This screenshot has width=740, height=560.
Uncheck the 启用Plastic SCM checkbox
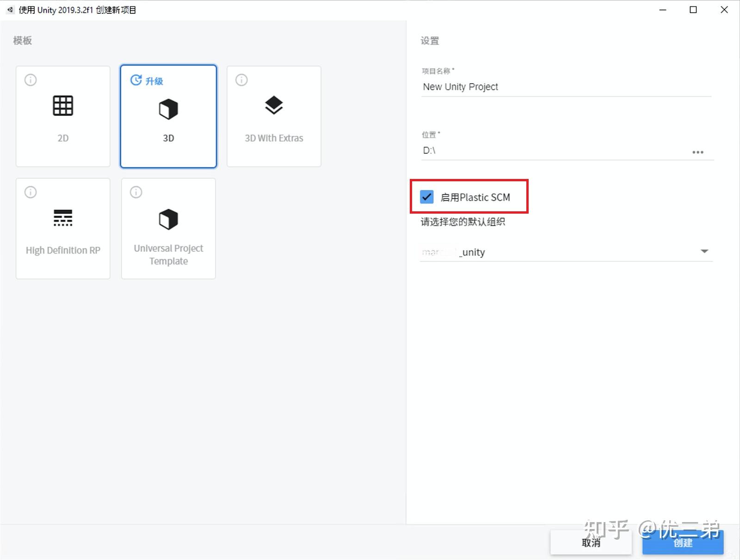coord(427,197)
